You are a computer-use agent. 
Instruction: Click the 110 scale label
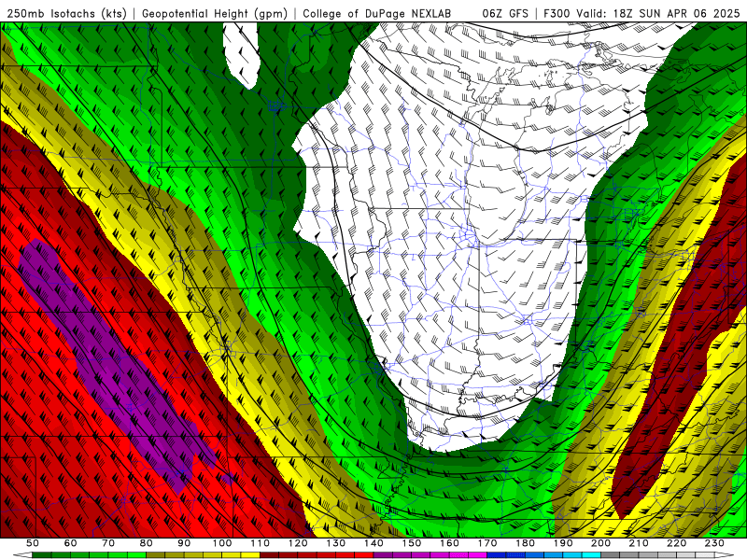261,543
